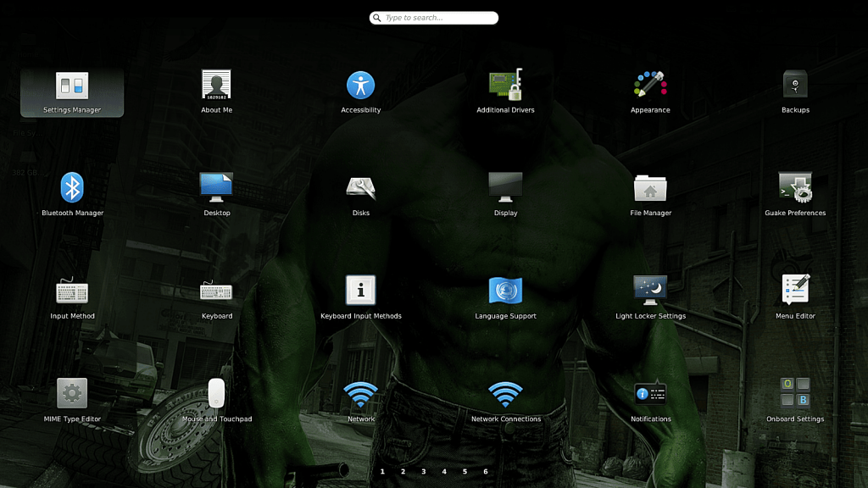Jump to page 3 of apps
Screen dimensions: 868x488
[424, 471]
